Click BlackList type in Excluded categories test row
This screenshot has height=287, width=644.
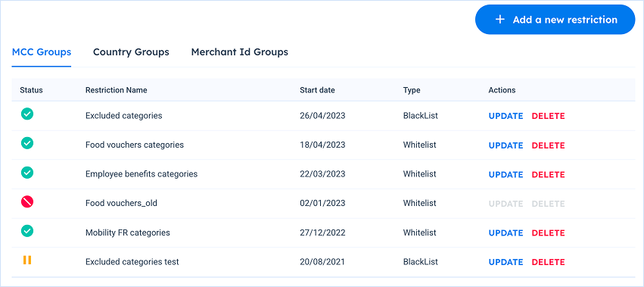click(420, 261)
